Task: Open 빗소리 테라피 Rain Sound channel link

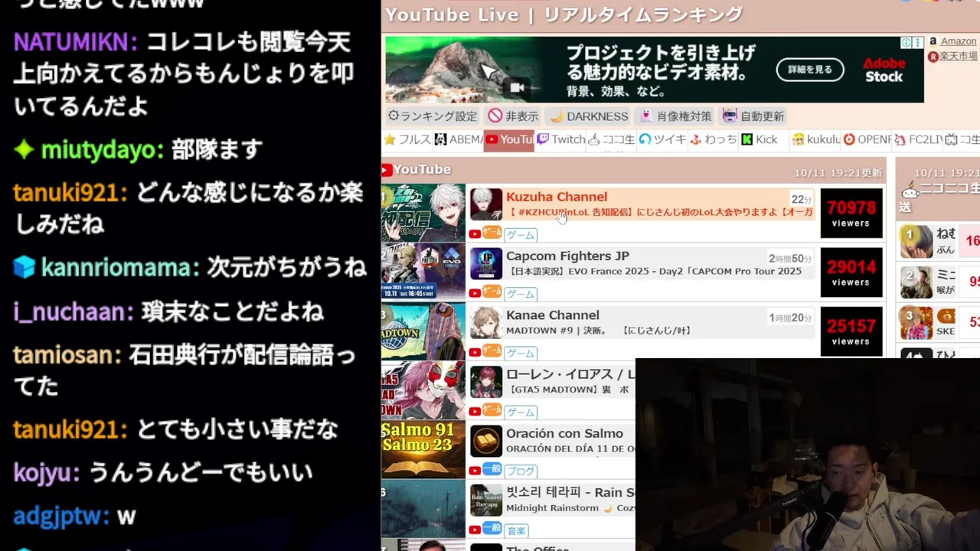Action: 570,493
